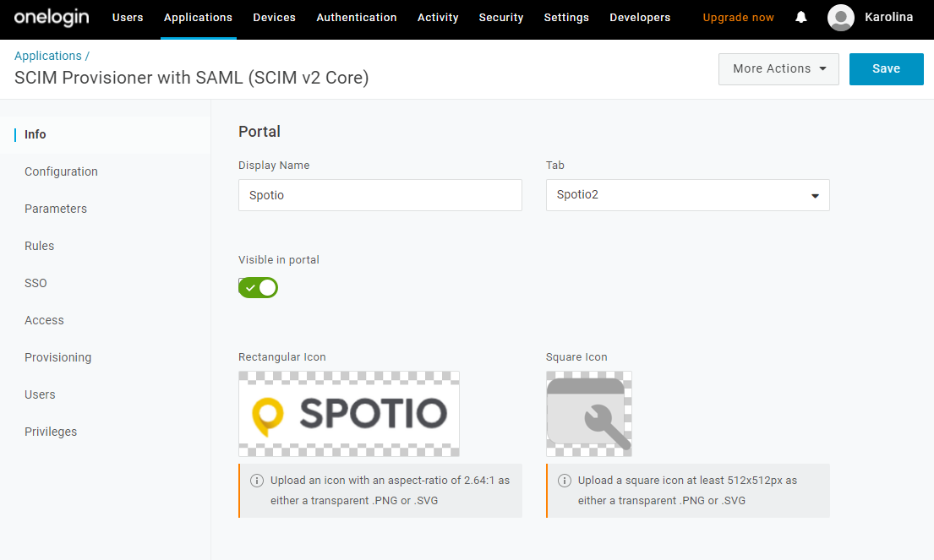Click the Display Name input field
This screenshot has height=560, width=934.
[380, 195]
